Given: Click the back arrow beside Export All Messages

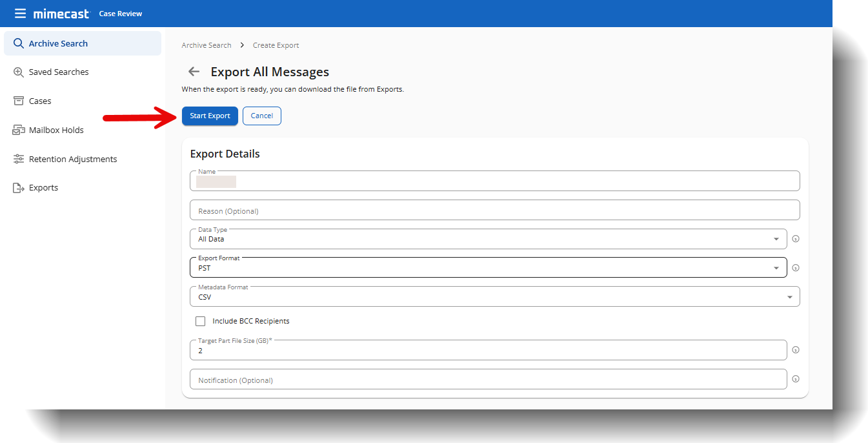Looking at the screenshot, I should point(194,72).
